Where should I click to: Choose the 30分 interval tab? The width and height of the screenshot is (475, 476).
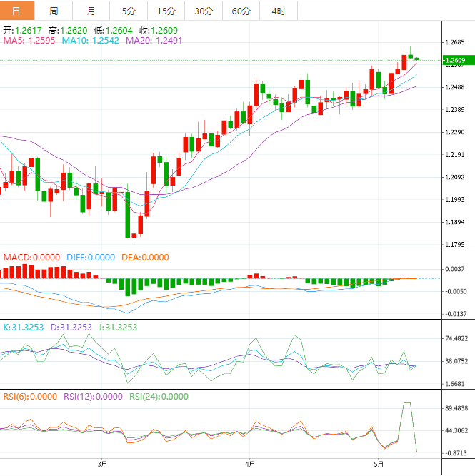pyautogui.click(x=203, y=11)
